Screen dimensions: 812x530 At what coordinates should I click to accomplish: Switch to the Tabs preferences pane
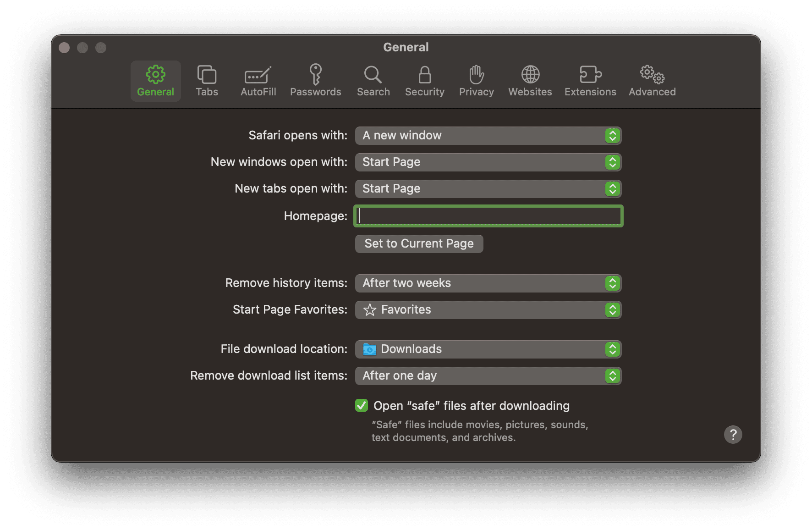coord(207,81)
